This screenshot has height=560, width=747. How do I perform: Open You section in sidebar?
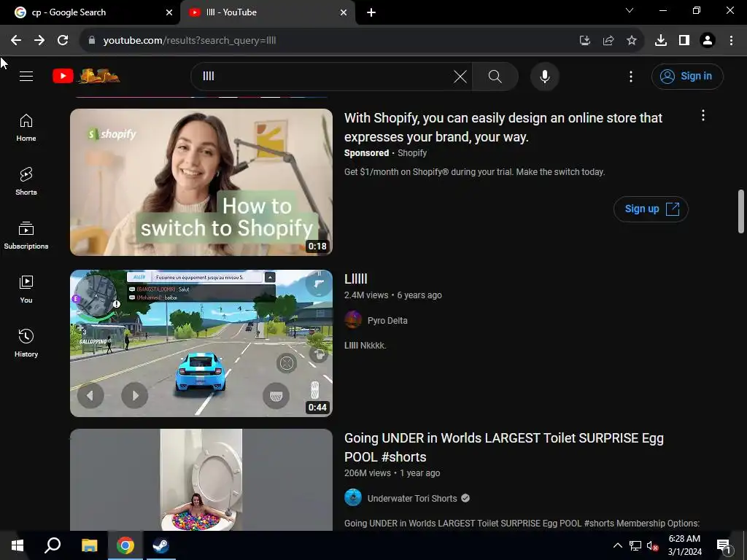click(26, 289)
